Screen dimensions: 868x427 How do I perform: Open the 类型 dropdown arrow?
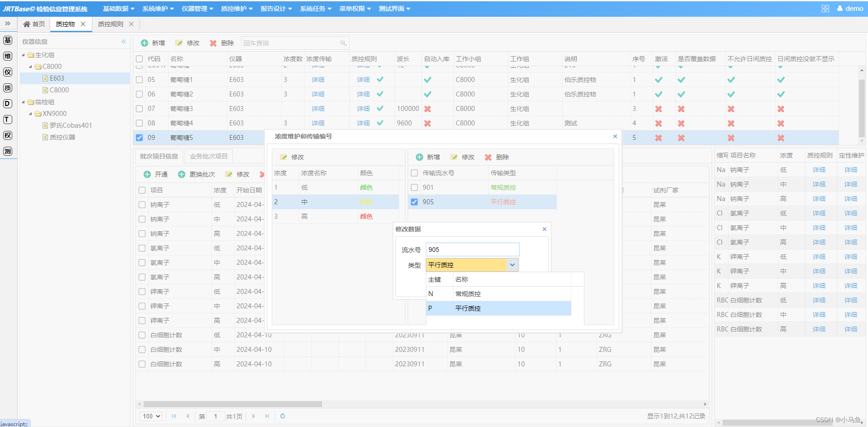tap(512, 265)
